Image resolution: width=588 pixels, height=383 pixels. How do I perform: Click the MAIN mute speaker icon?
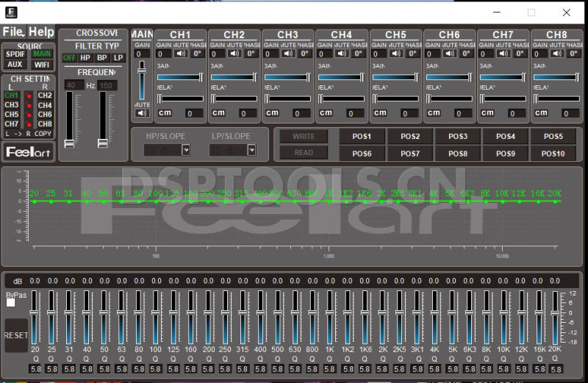pos(142,113)
